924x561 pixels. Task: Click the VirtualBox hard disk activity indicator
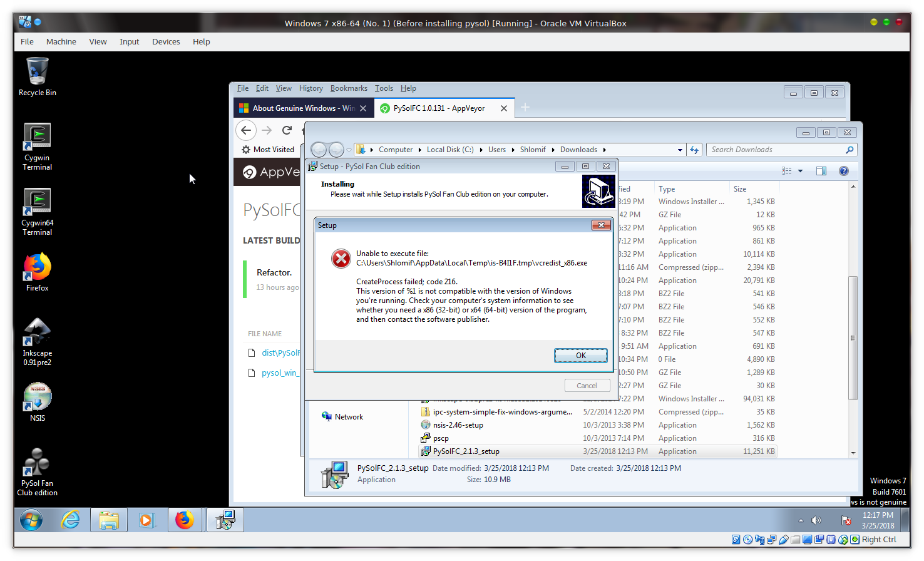736,540
